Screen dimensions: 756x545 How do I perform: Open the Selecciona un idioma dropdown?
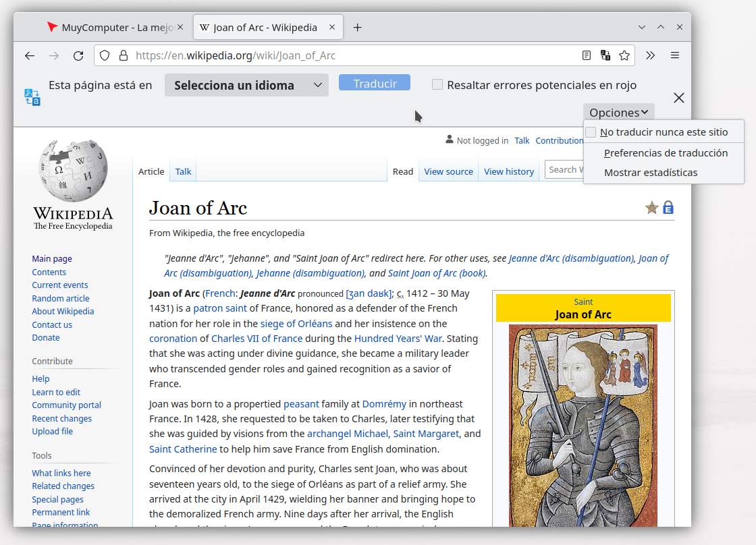(246, 85)
